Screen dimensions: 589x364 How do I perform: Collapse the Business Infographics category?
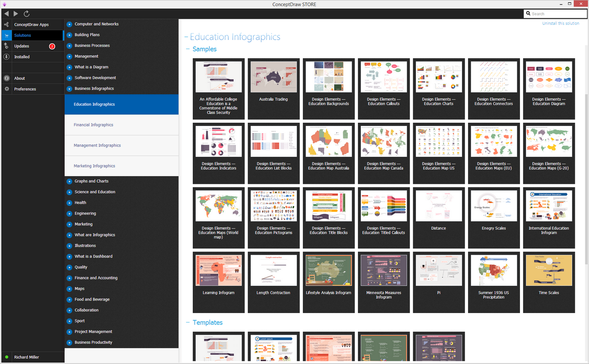tap(69, 89)
